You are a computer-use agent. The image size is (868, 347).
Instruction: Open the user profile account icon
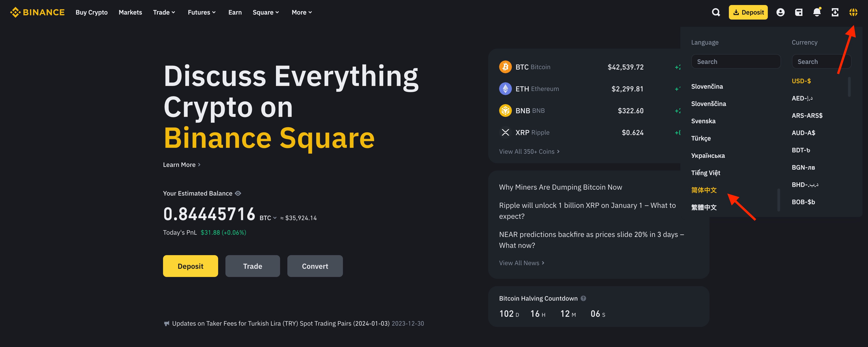(780, 13)
